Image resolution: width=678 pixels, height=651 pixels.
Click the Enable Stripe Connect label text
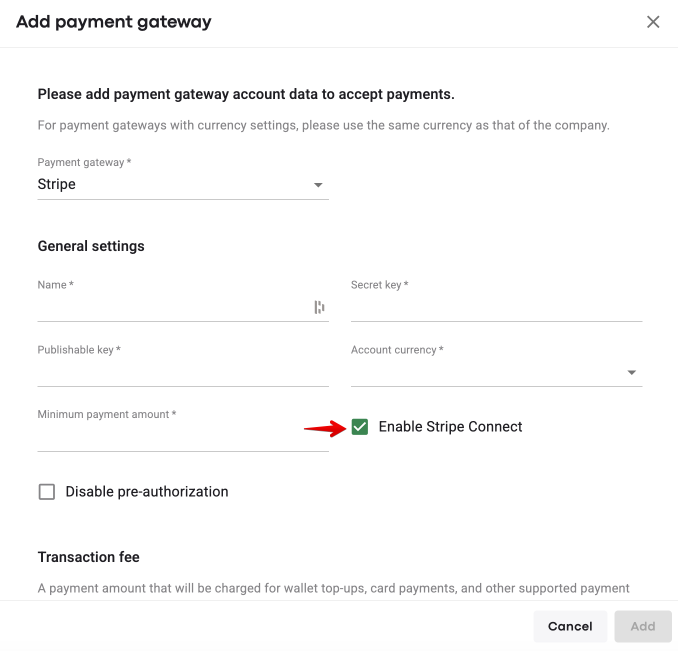[x=450, y=427]
